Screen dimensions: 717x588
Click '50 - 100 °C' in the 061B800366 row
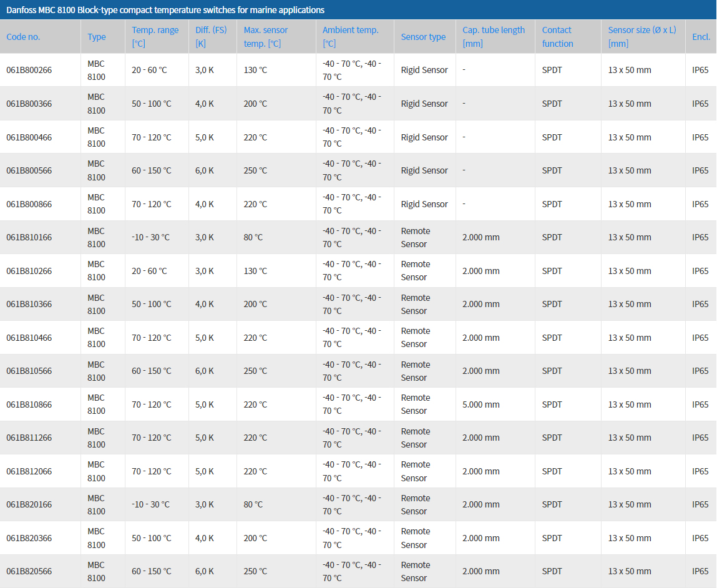click(152, 104)
